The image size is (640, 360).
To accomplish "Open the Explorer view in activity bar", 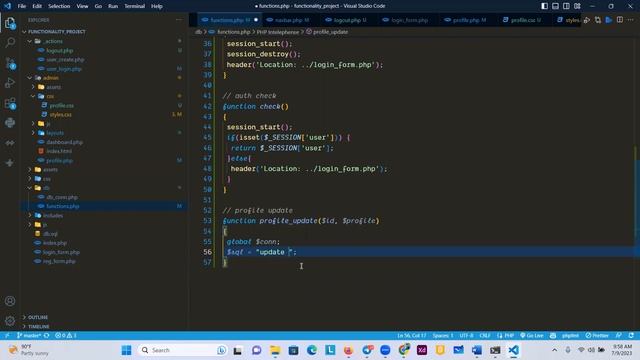I will pyautogui.click(x=10, y=23).
